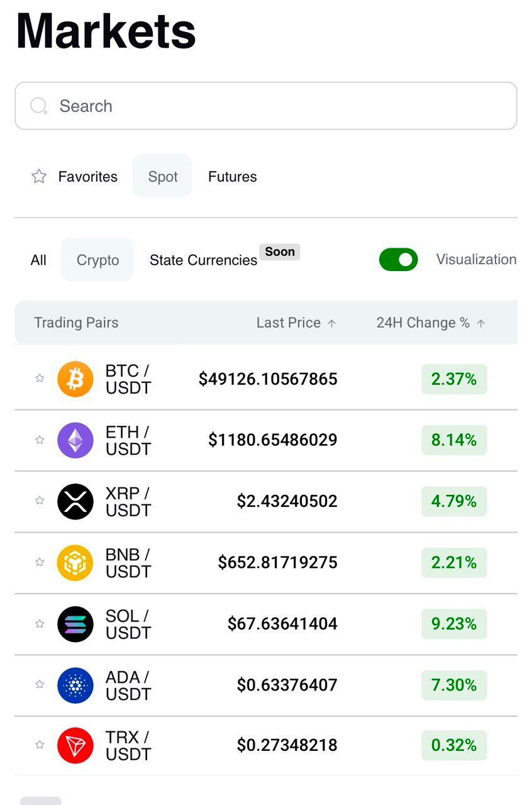Select the All filter
532x805 pixels.
[x=38, y=260]
